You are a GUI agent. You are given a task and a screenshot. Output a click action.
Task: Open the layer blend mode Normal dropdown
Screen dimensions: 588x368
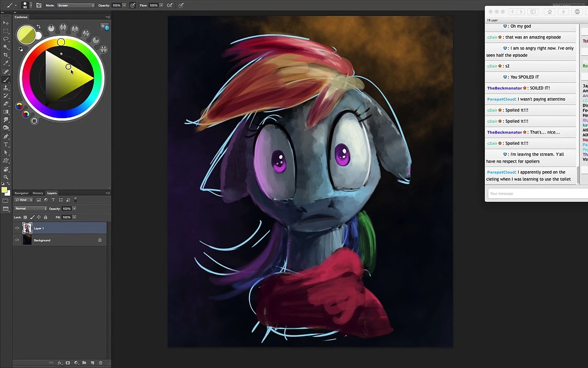click(31, 209)
